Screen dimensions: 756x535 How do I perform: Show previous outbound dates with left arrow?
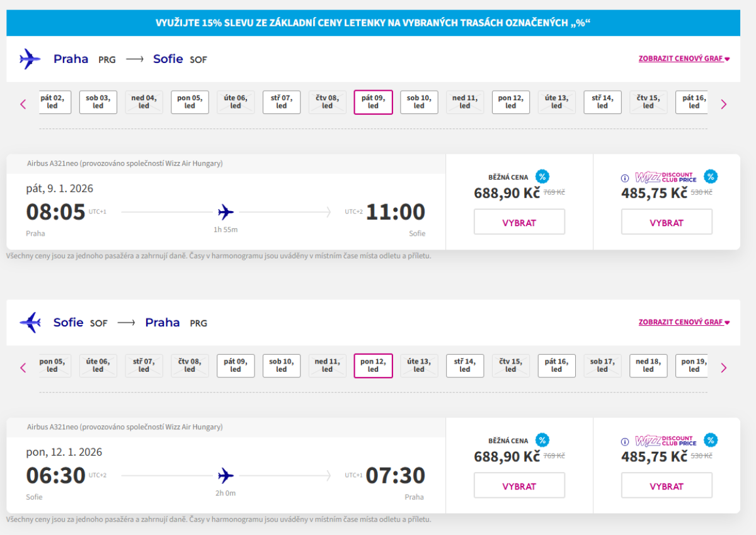pos(23,104)
